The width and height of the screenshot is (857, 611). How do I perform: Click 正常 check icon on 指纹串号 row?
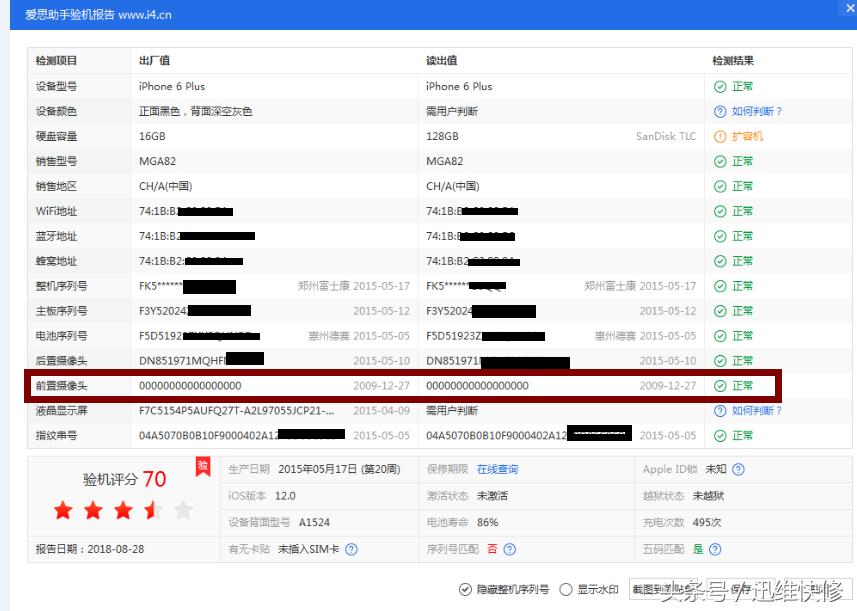click(x=719, y=435)
